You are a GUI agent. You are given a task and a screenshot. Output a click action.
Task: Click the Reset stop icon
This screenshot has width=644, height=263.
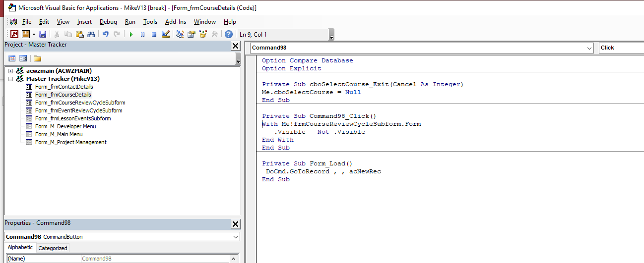tap(154, 34)
